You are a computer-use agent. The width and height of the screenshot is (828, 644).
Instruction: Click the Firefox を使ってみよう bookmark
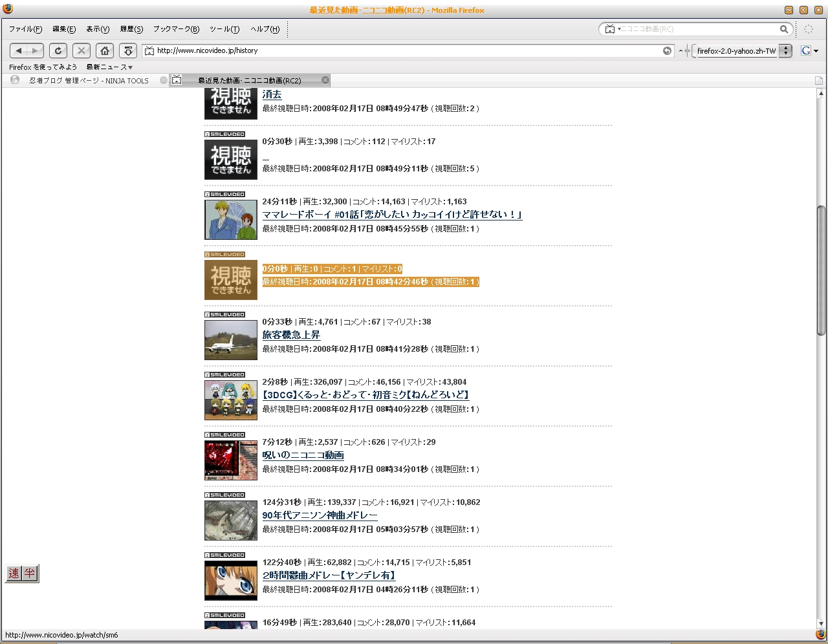(x=43, y=67)
